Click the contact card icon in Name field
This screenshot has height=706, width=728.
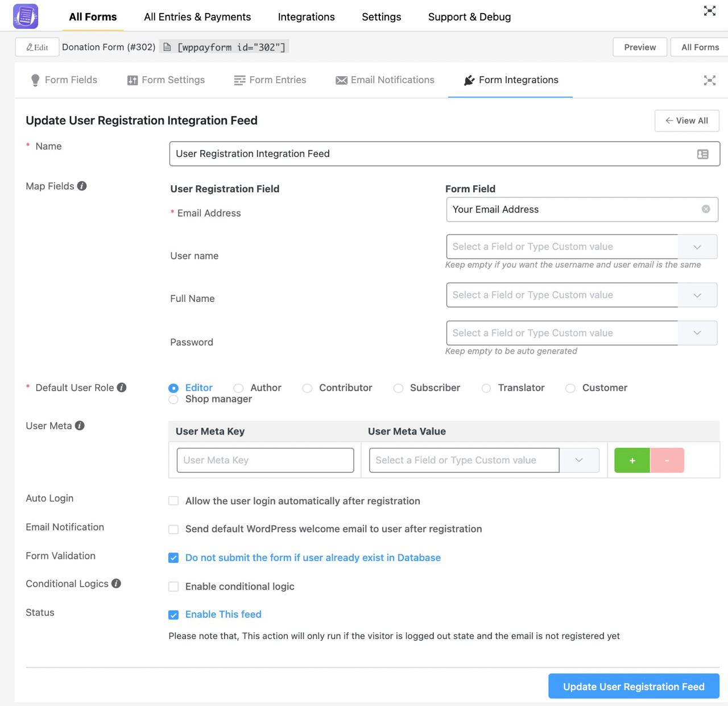tap(703, 154)
